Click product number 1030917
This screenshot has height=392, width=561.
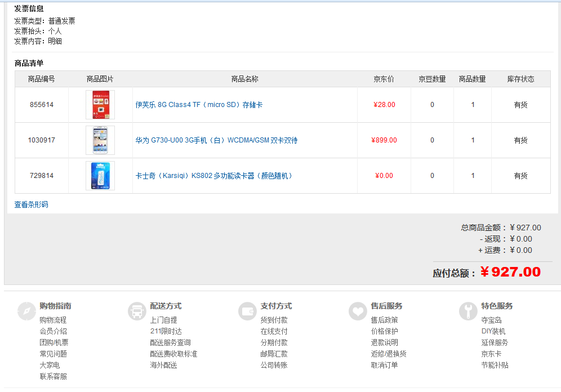point(42,140)
